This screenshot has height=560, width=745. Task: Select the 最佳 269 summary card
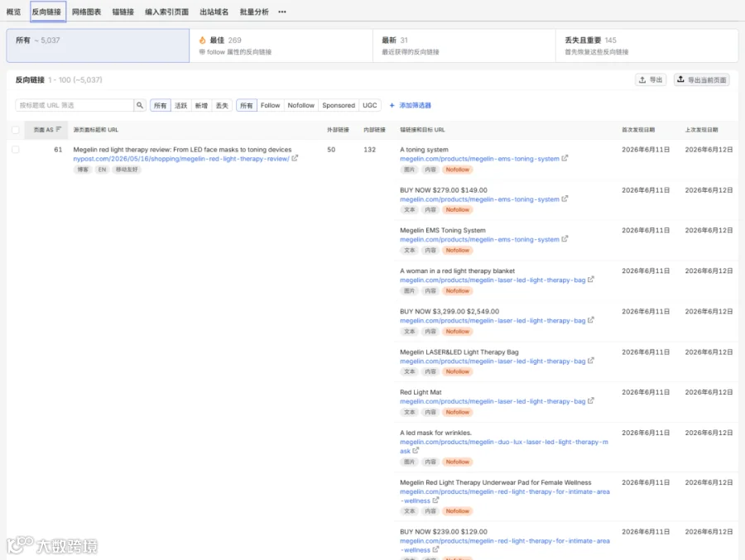[281, 45]
